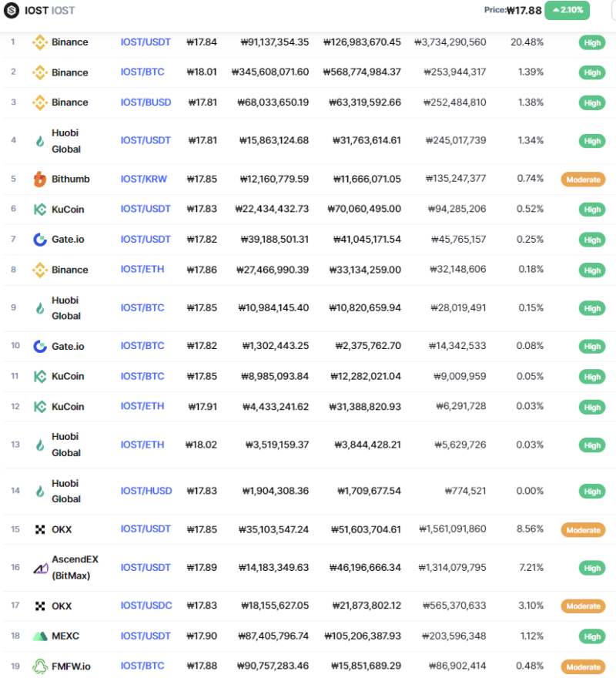Screen dimensions: 616x678
Task: Open the KuCoin IOST/BTC pair link
Action: [142, 376]
